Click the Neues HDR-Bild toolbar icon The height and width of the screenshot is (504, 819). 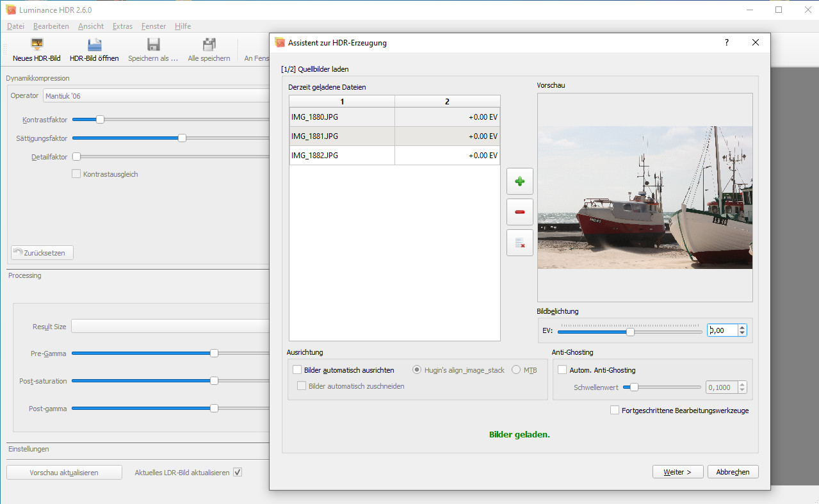pyautogui.click(x=36, y=45)
